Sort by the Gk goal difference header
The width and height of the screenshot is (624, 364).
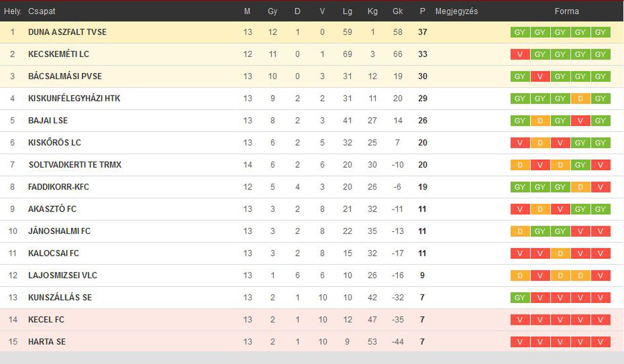point(397,11)
